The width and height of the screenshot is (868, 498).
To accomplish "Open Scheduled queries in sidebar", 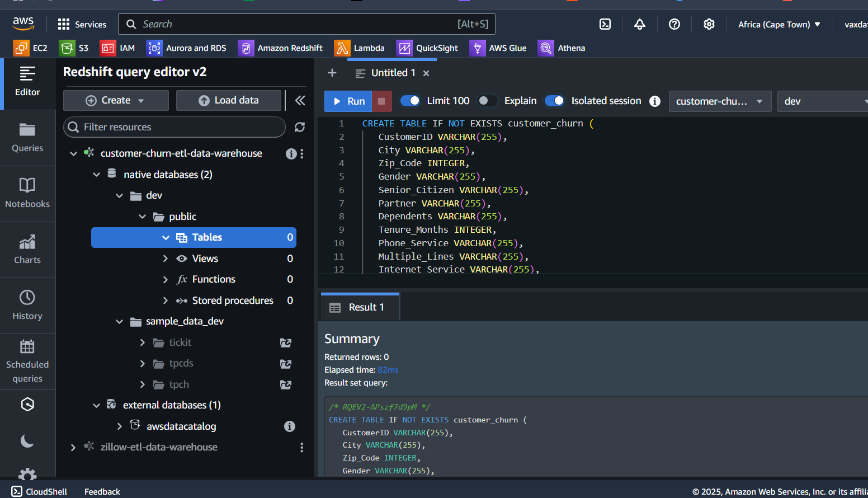I will pos(27,361).
